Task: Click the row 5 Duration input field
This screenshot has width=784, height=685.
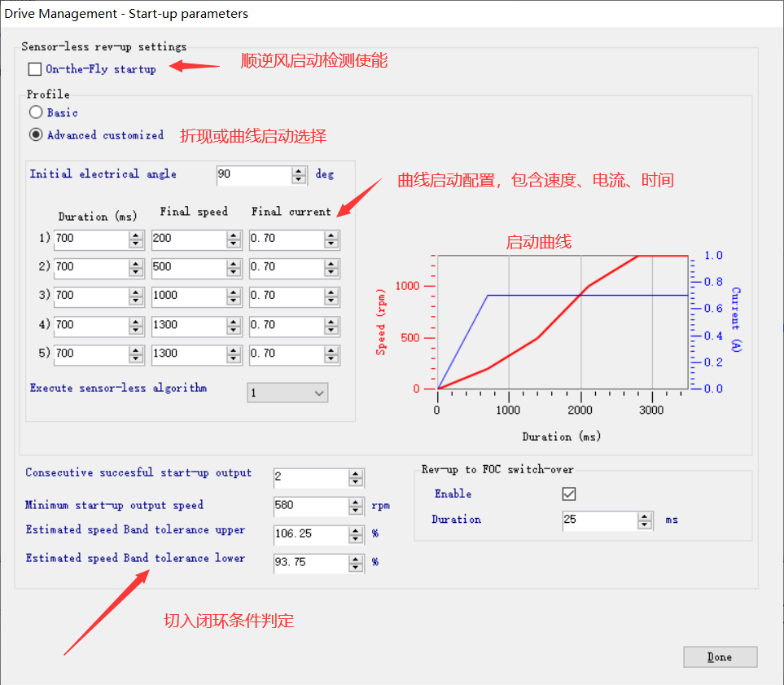Action: coord(91,353)
